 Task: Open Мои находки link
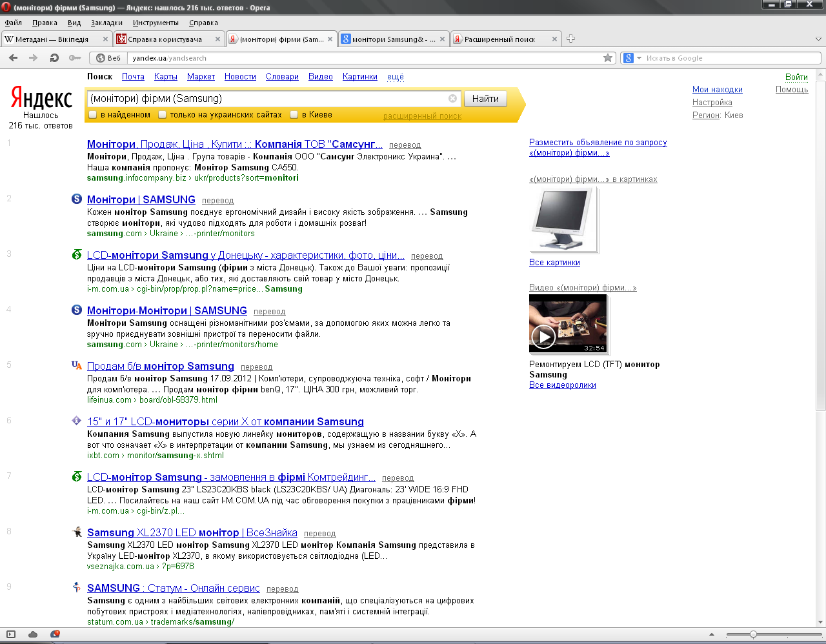718,90
